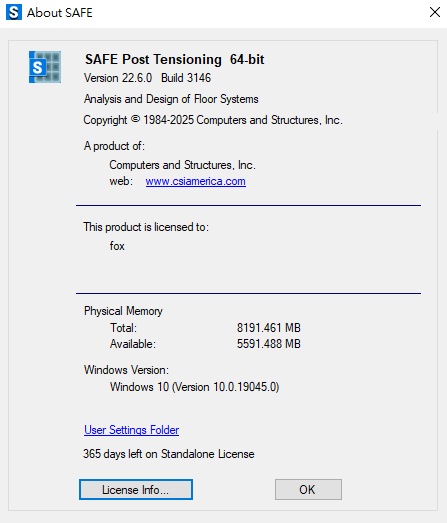Open the User Settings Folder link
Viewport: 447px width, 523px height.
tap(131, 430)
